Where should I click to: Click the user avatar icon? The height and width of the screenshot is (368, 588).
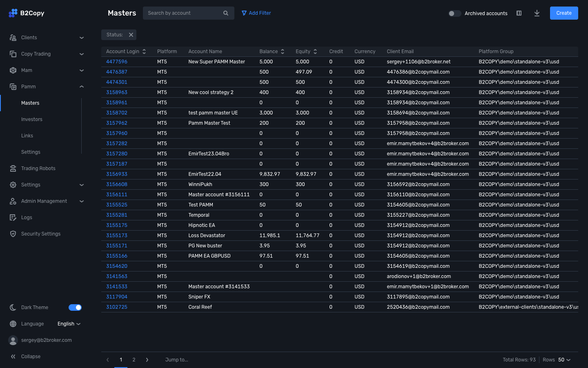click(x=13, y=340)
